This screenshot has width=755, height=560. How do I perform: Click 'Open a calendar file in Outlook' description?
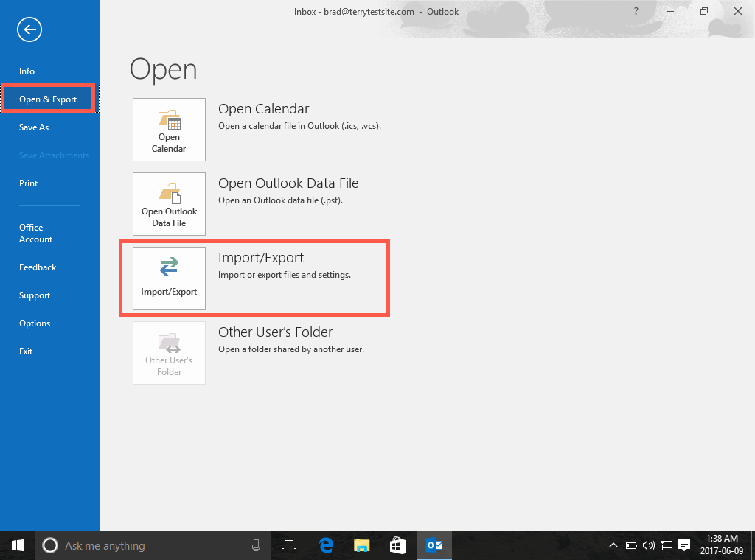299,126
